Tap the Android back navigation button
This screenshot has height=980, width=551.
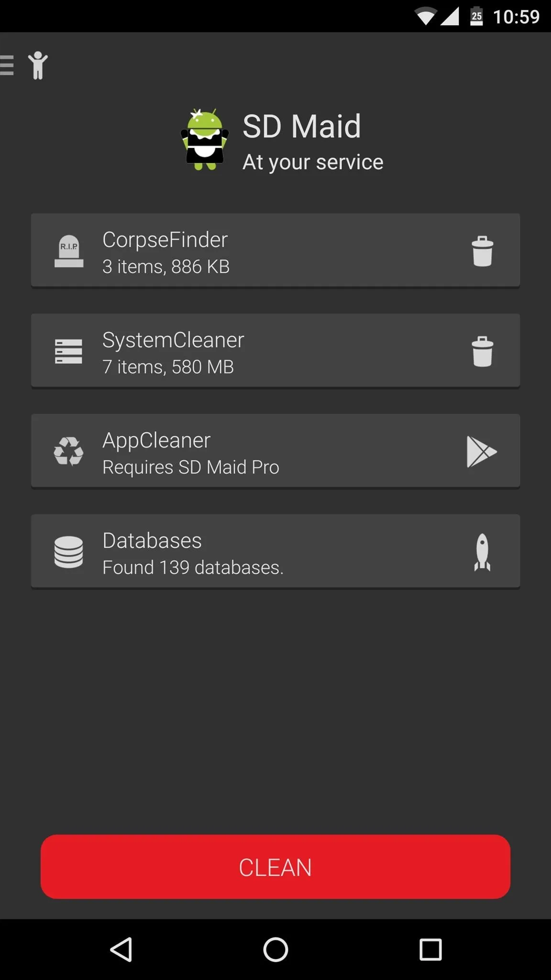(x=121, y=949)
